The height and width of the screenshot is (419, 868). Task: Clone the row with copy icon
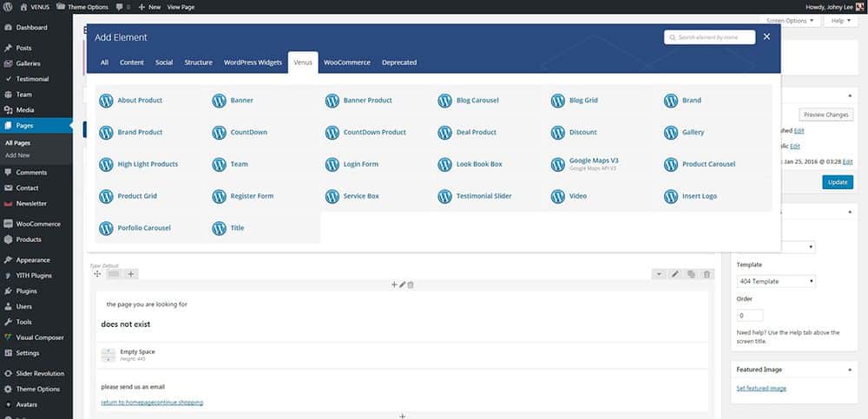click(691, 274)
